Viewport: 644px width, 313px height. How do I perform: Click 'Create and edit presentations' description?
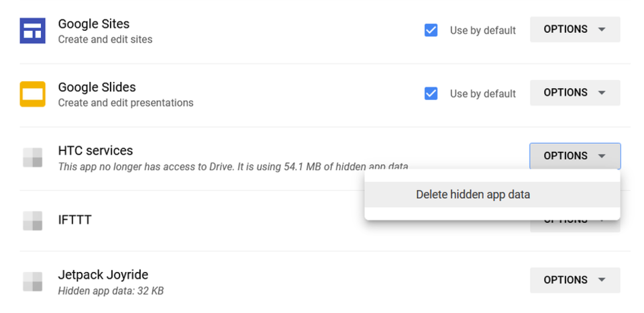pyautogui.click(x=125, y=103)
